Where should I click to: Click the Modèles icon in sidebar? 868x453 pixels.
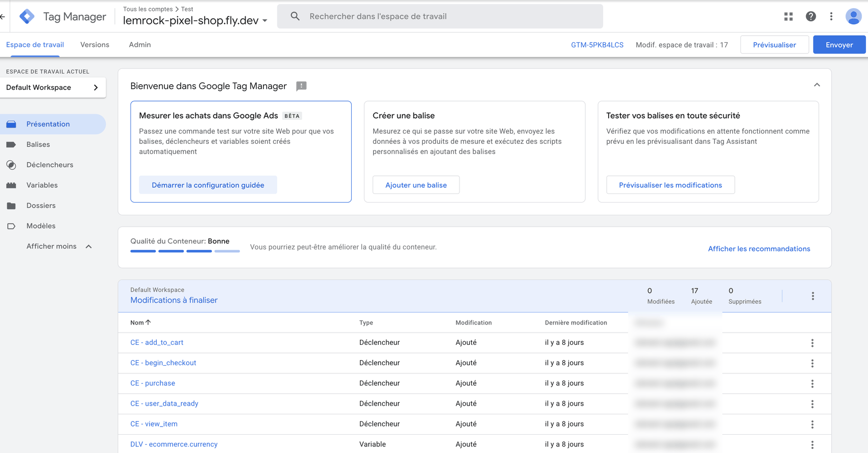tap(11, 226)
